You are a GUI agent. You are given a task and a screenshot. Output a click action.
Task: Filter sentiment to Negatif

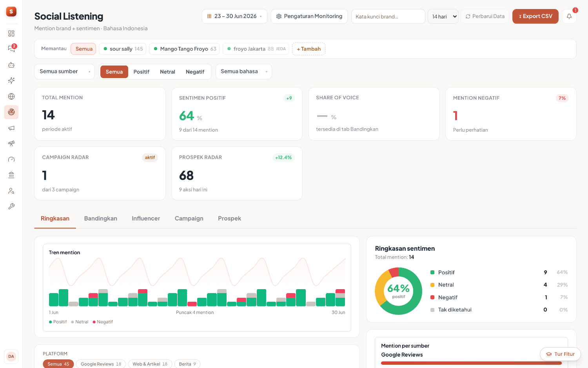(x=195, y=72)
